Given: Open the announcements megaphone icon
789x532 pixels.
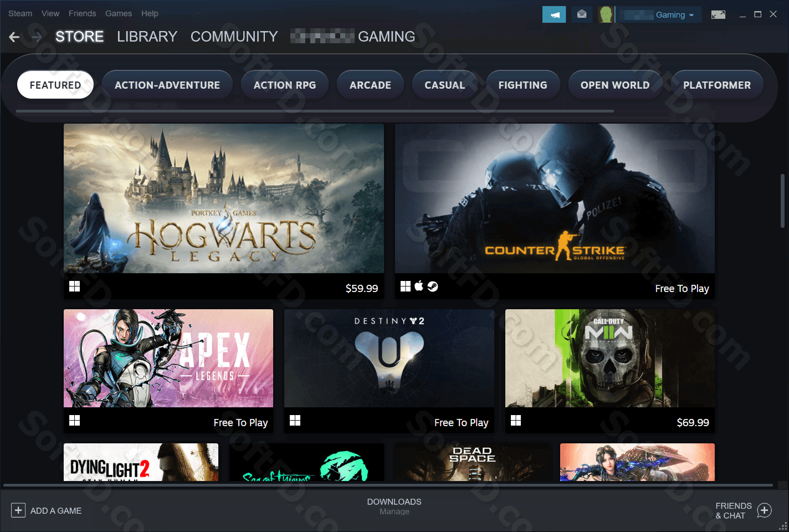Looking at the screenshot, I should pos(554,14).
